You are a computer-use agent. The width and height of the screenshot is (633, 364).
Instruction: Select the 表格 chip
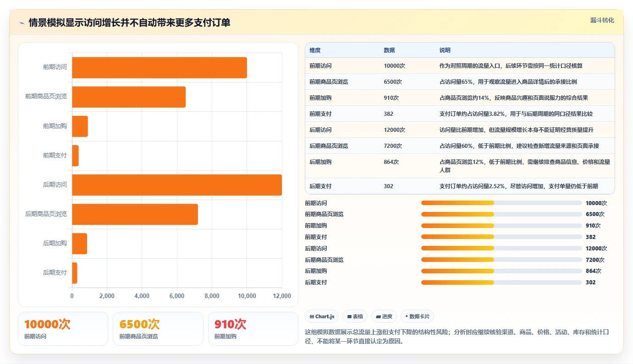[x=355, y=316]
